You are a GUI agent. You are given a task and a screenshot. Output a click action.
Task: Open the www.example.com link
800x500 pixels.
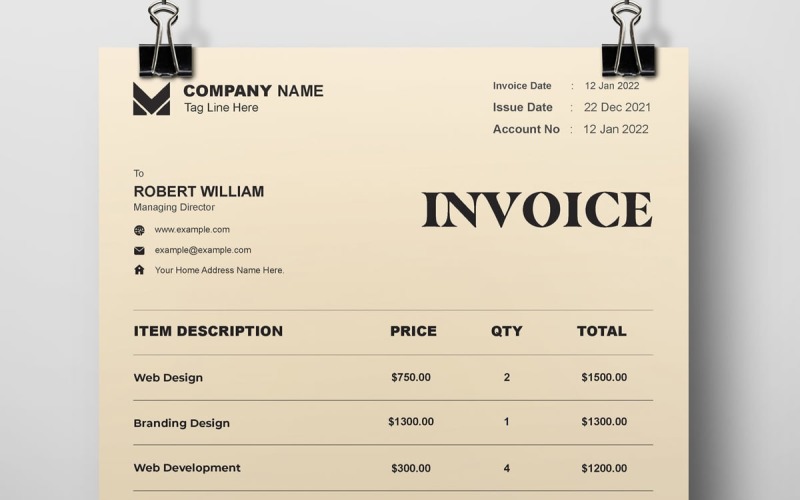192,230
